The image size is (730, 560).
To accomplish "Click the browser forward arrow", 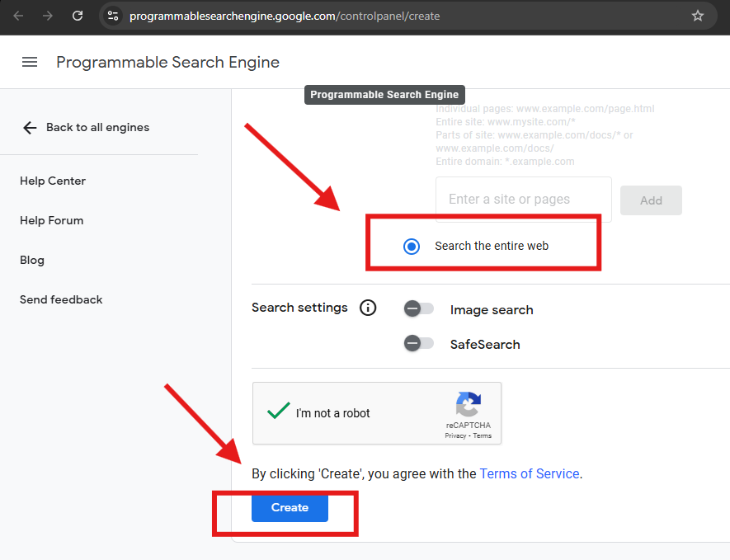I will point(48,16).
